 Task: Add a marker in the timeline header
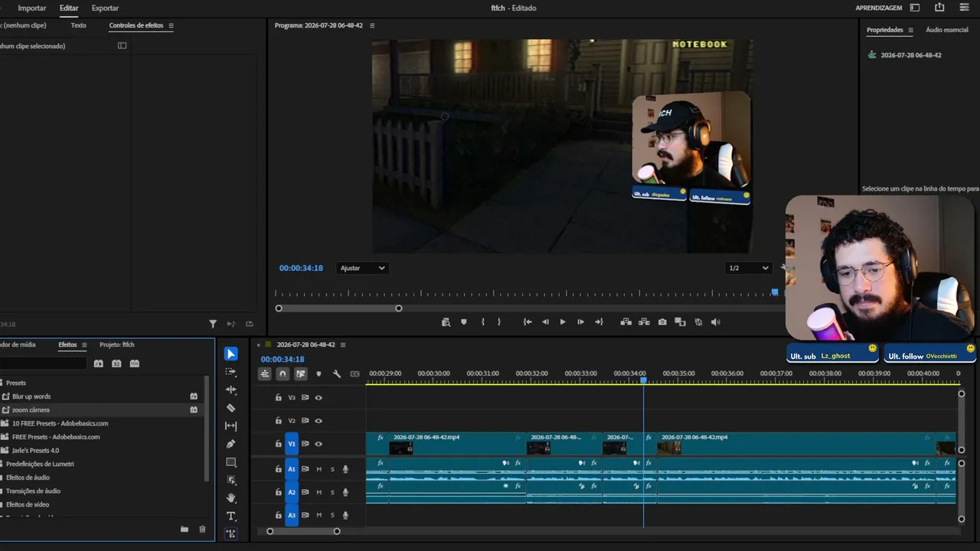click(318, 374)
